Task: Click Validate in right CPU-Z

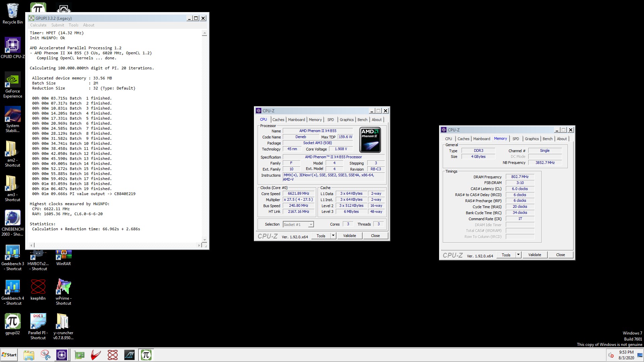Action: coord(535,255)
